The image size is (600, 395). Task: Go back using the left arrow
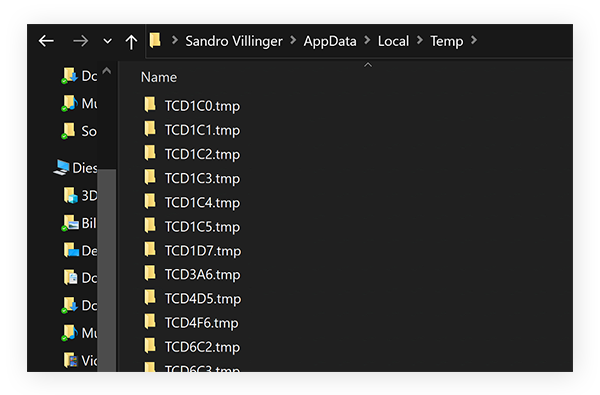coord(46,41)
